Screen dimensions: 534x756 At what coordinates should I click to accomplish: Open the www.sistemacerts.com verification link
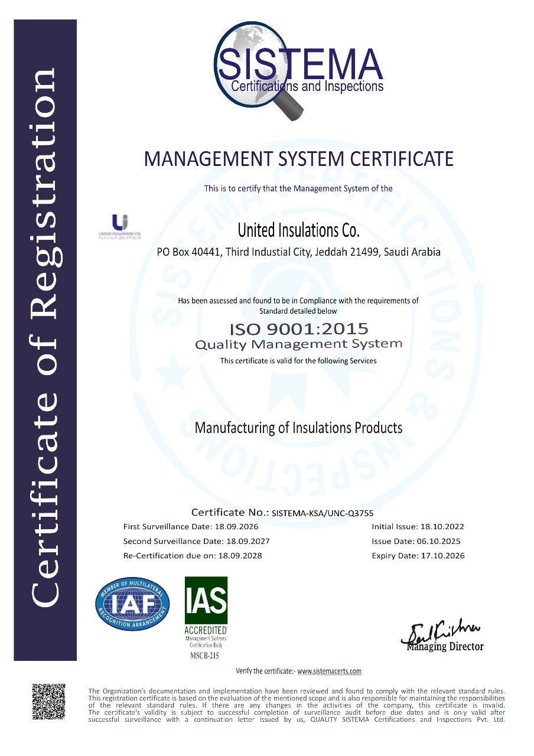329,671
